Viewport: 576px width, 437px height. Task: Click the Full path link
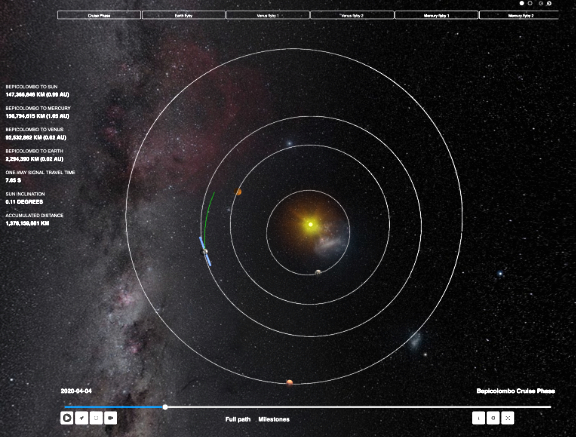point(238,419)
